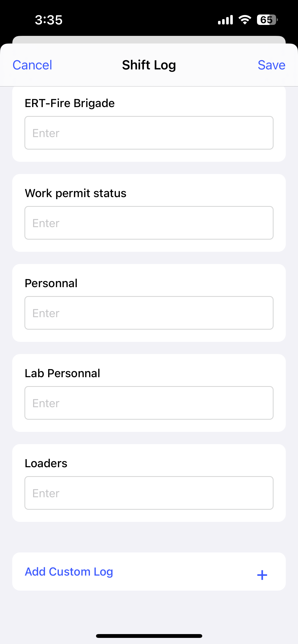298x644 pixels.
Task: Click the Work permit status input
Action: coord(149,223)
